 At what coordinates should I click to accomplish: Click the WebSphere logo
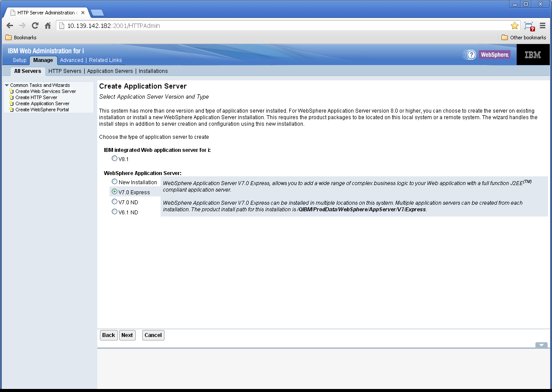coord(494,55)
